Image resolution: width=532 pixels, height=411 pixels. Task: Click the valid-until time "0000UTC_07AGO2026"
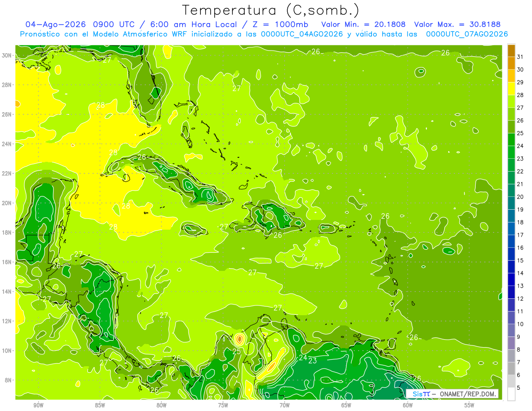467,34
